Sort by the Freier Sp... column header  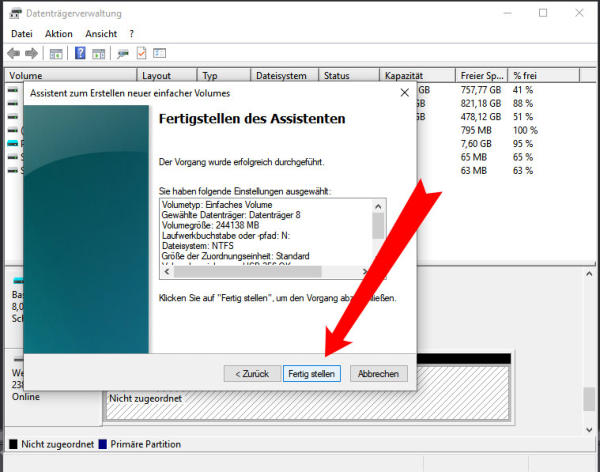coord(482,75)
